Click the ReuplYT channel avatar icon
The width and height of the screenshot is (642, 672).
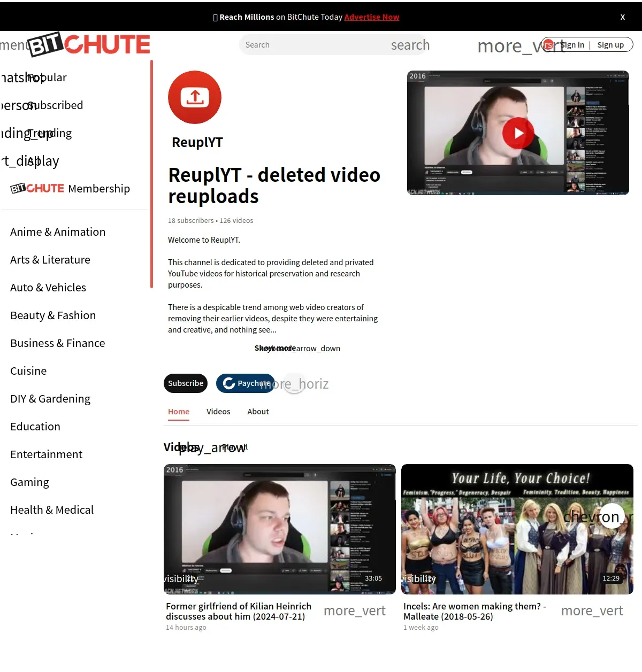(195, 97)
